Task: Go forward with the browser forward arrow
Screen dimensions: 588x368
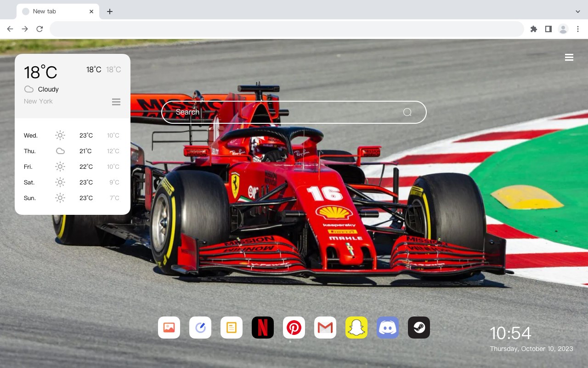Action: tap(25, 29)
